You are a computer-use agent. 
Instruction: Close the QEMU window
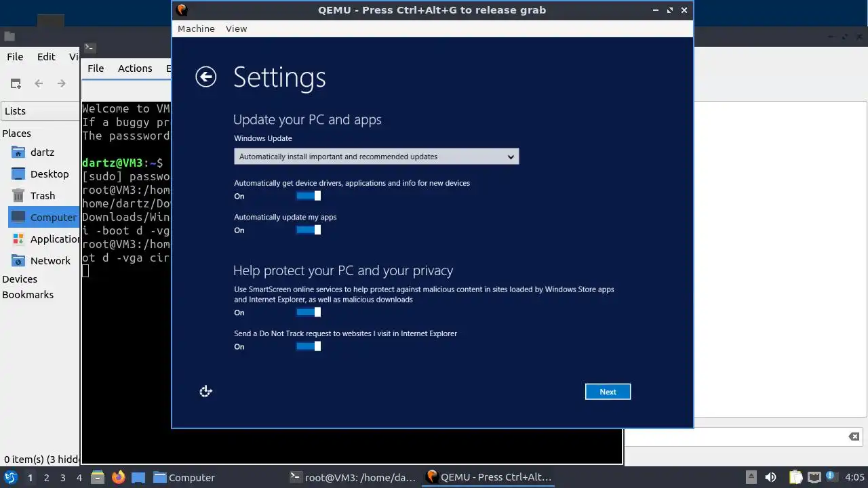tap(684, 10)
